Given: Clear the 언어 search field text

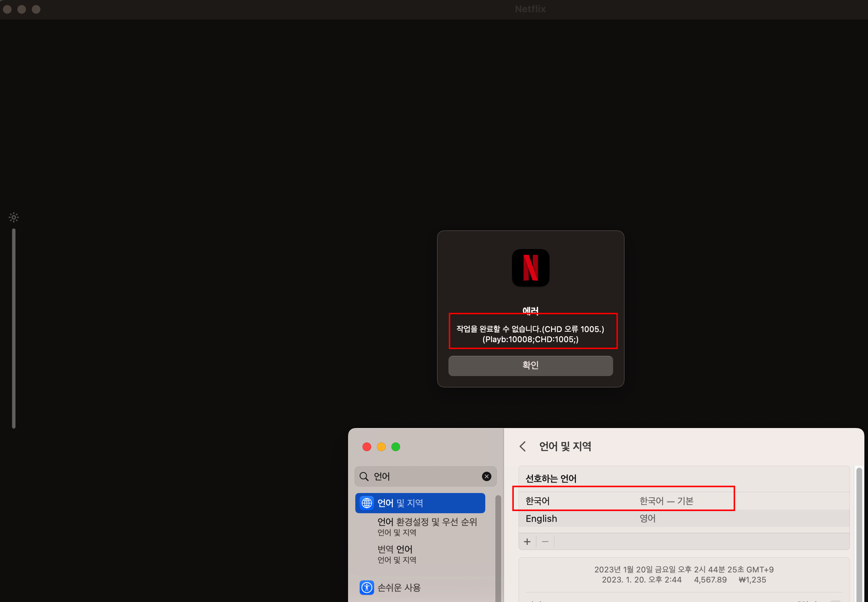Looking at the screenshot, I should click(486, 476).
